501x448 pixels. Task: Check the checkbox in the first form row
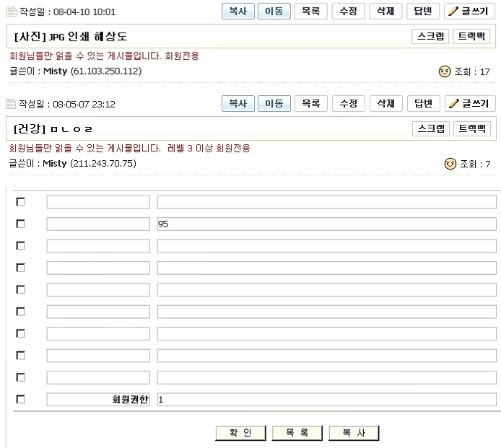click(x=20, y=202)
